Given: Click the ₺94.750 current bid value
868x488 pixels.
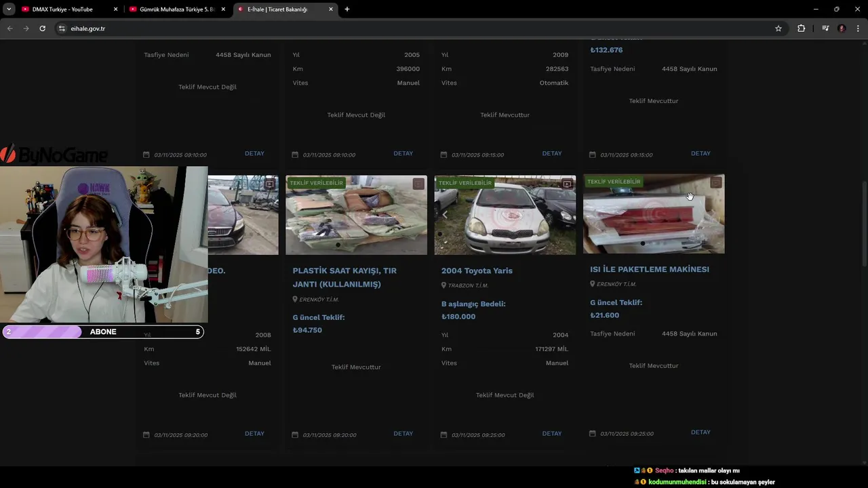Looking at the screenshot, I should [x=307, y=330].
